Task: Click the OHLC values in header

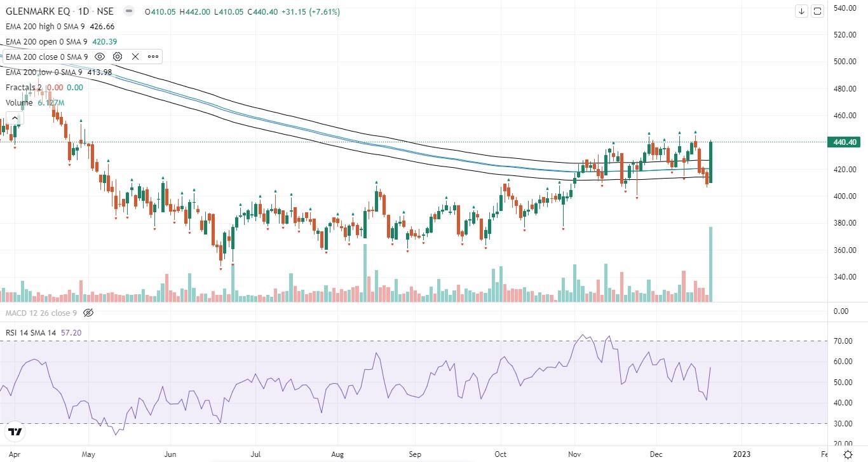Action: pyautogui.click(x=242, y=11)
